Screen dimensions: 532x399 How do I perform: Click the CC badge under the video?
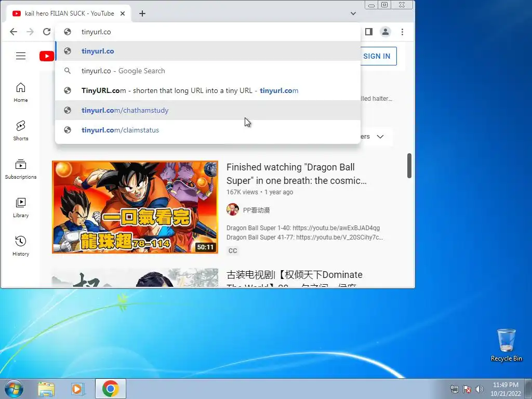pyautogui.click(x=233, y=251)
